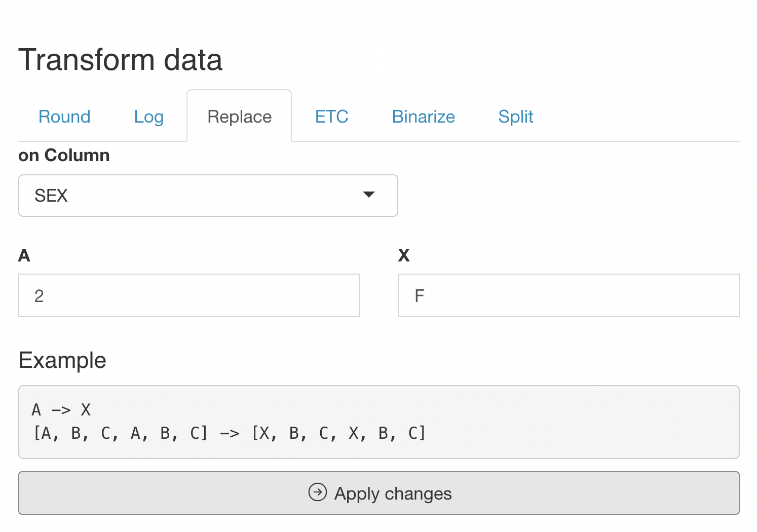757x532 pixels.
Task: Click the 'A -> X' example line
Action: [x=61, y=410]
